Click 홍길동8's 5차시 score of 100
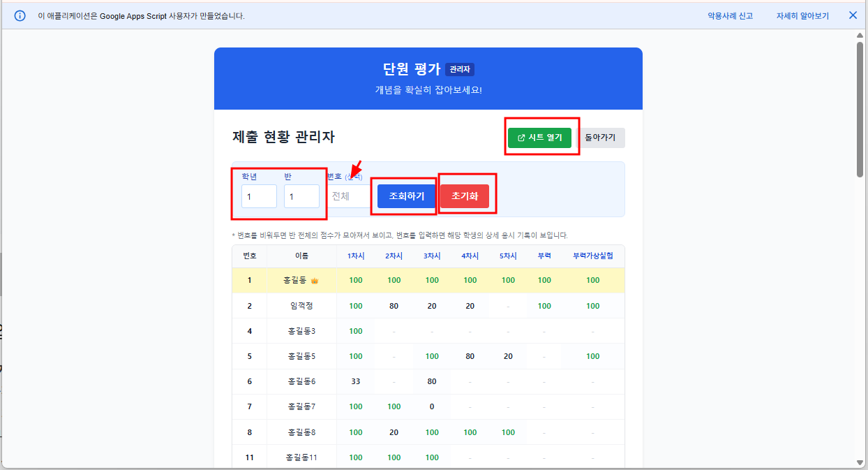This screenshot has height=470, width=868. (x=508, y=432)
